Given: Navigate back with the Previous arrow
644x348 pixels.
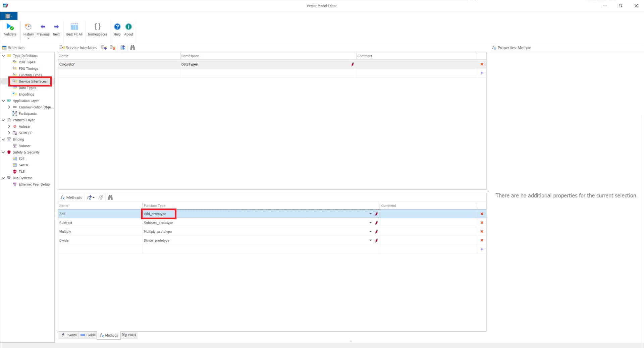Looking at the screenshot, I should click(x=43, y=27).
